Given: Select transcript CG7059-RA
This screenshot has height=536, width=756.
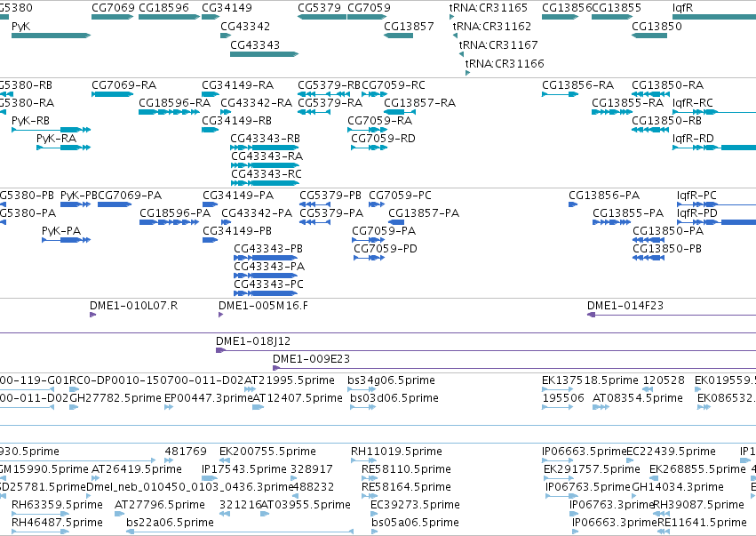Looking at the screenshot, I should (x=367, y=130).
